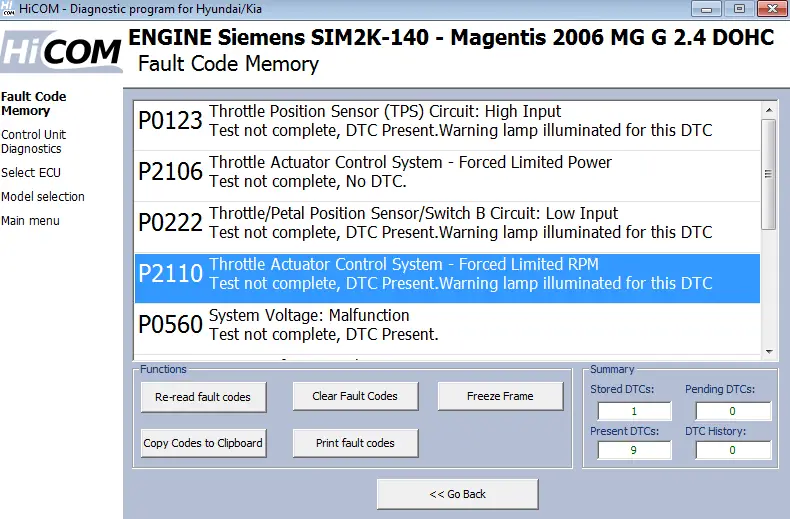This screenshot has width=790, height=519.
Task: Return to Main menu from sidebar
Action: coord(30,221)
